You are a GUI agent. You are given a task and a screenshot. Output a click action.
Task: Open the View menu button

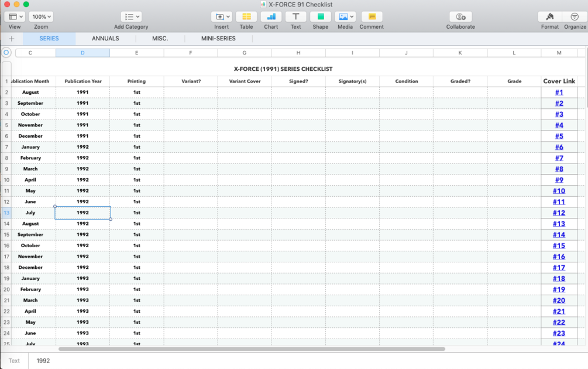(x=15, y=17)
